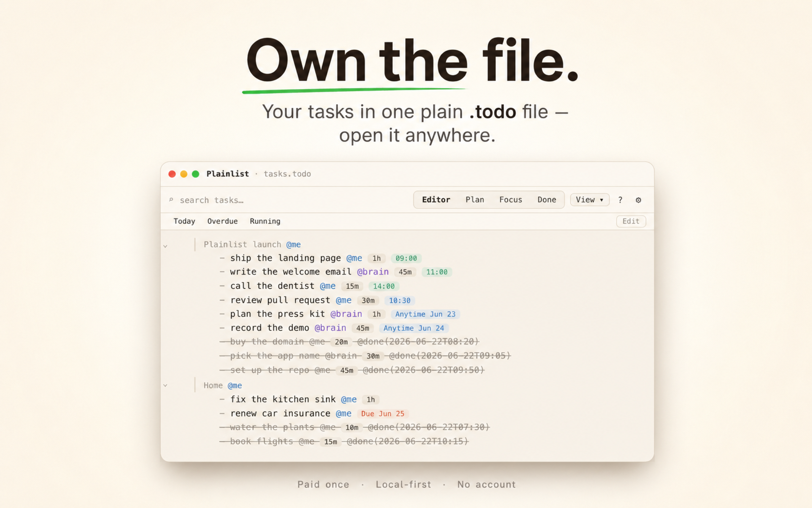Select the Today filter

click(184, 221)
